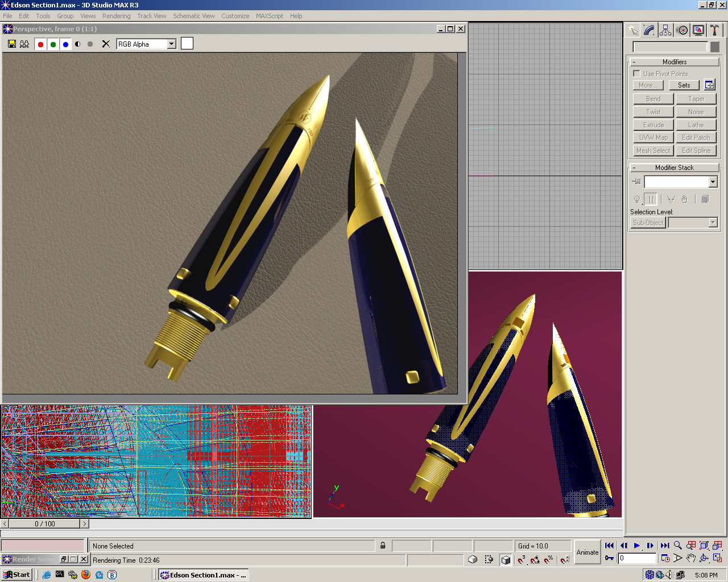Expand the Modifier Stack dropdown list
Image resolution: width=728 pixels, height=582 pixels.
click(x=713, y=182)
